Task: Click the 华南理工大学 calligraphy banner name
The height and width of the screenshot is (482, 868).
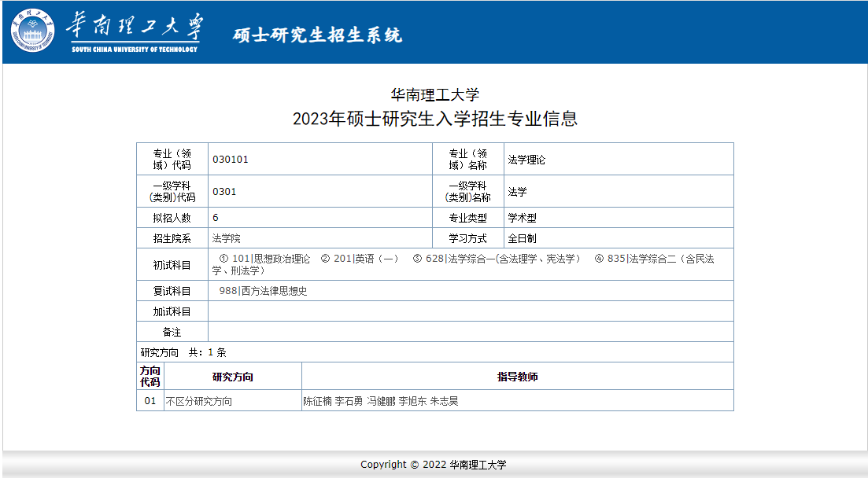Action: click(x=135, y=27)
